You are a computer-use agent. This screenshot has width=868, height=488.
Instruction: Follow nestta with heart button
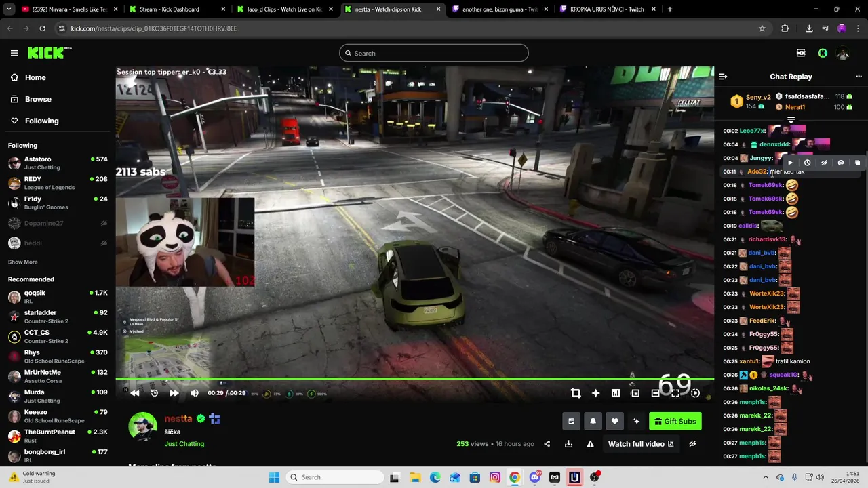coord(614,421)
